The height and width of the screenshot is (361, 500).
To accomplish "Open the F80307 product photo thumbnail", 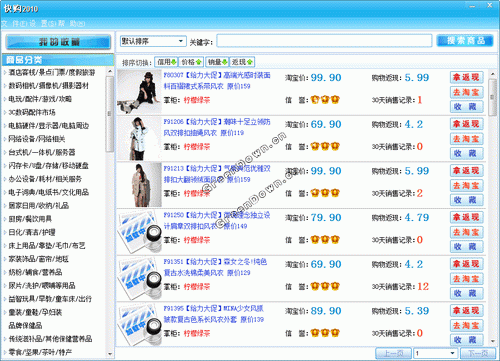I will coord(139,92).
